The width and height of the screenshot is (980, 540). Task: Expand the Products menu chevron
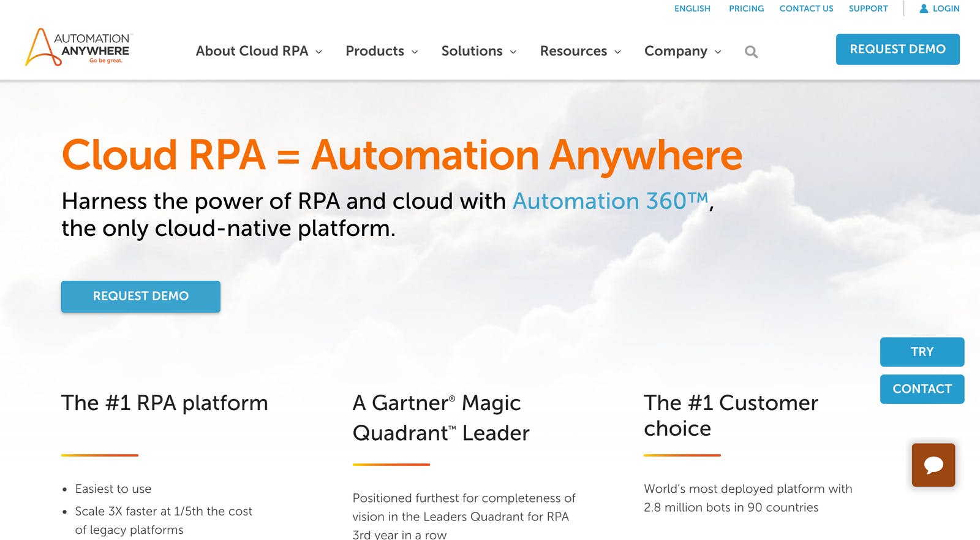pos(415,52)
